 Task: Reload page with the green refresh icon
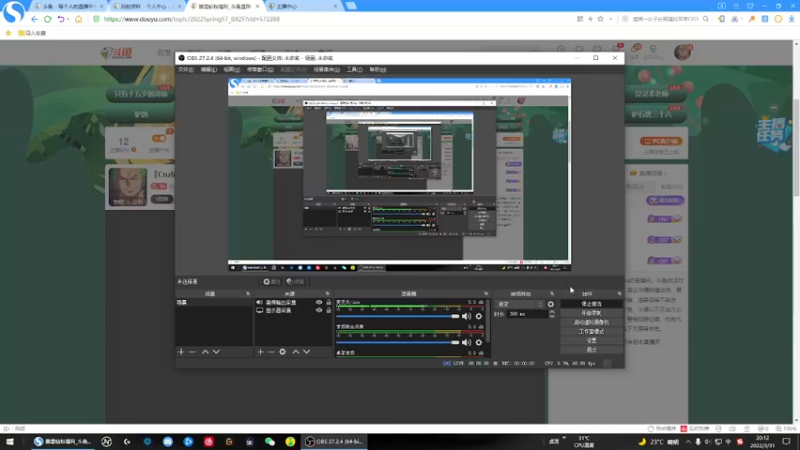47,19
